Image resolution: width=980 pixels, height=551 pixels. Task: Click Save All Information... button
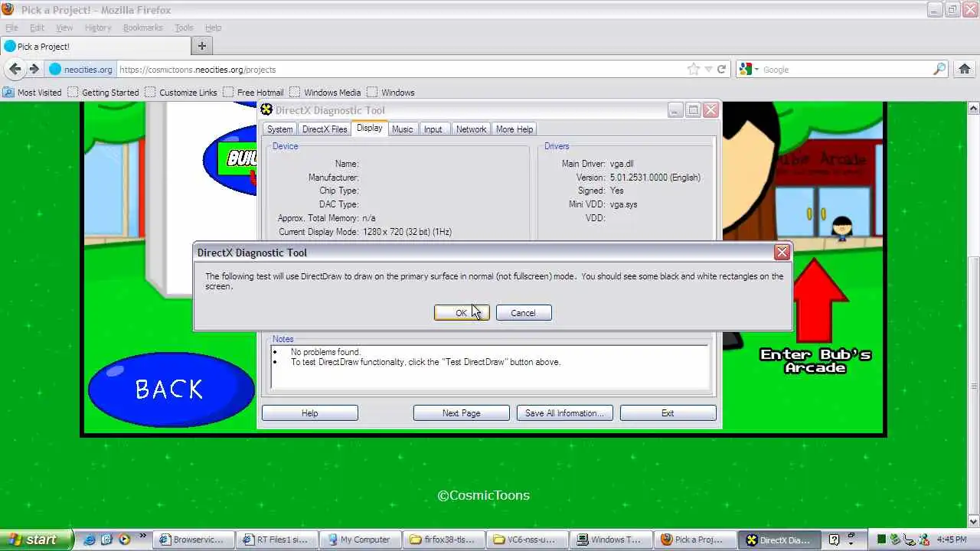(x=564, y=413)
